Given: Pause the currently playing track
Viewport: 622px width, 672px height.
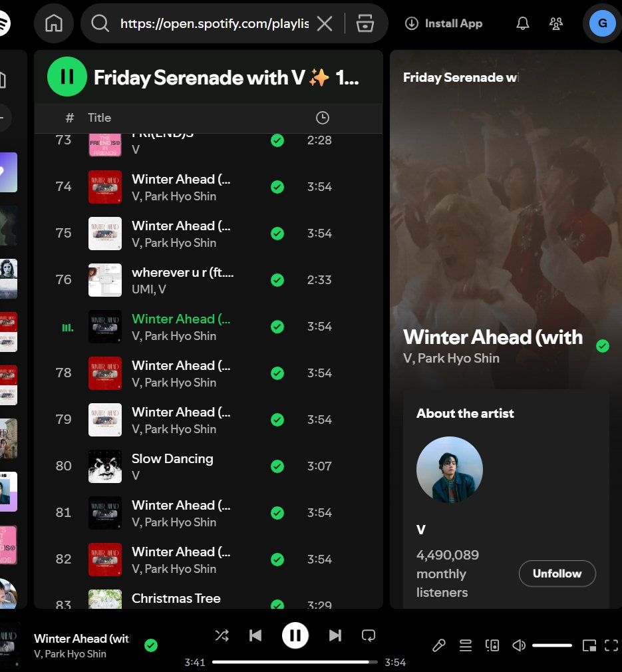Looking at the screenshot, I should 295,635.
